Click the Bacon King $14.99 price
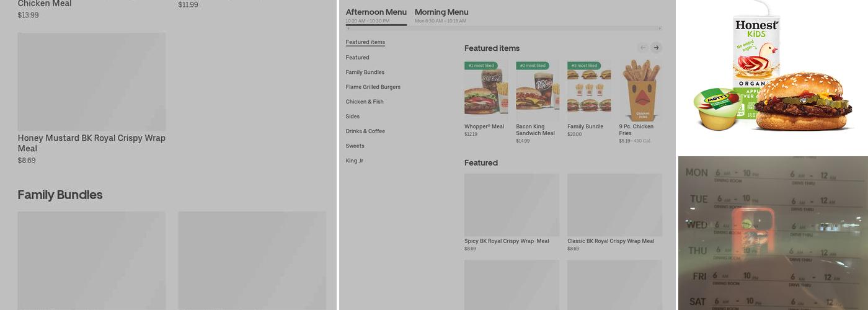 (x=523, y=141)
